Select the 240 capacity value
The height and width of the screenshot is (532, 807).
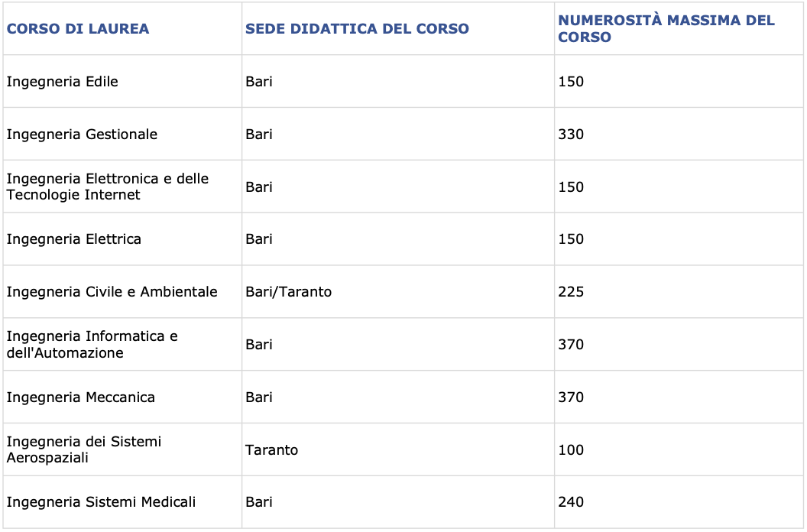[571, 502]
